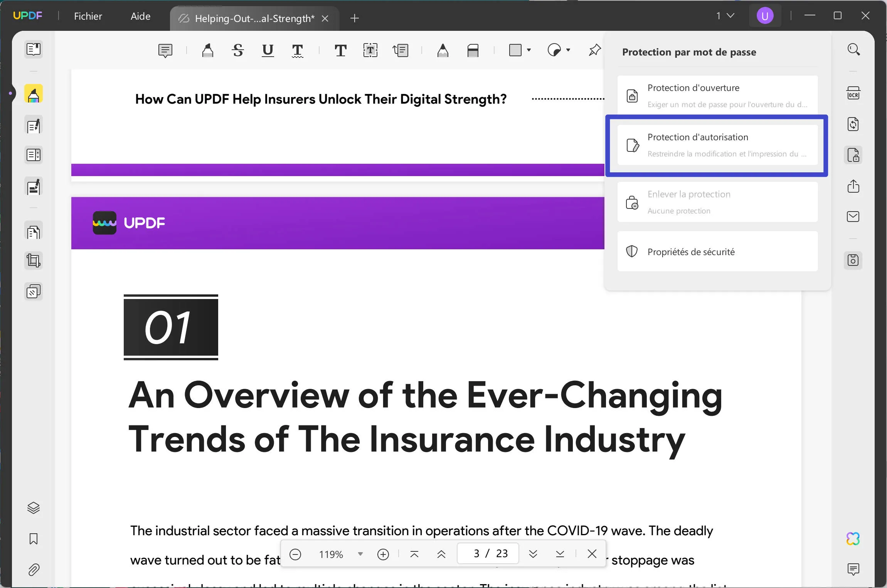This screenshot has width=887, height=588.
Task: Open the shape tool dropdown arrow
Action: point(529,50)
